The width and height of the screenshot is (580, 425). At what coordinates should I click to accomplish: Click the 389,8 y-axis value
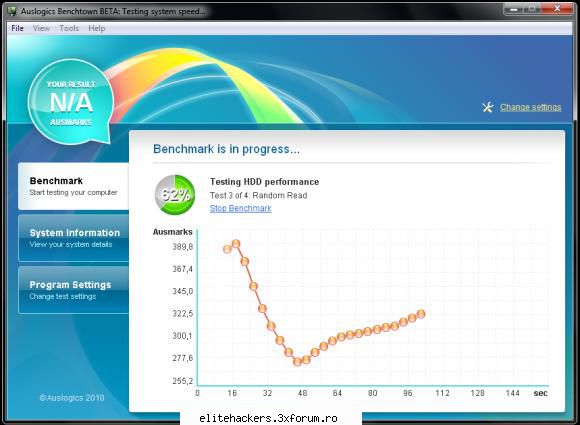183,247
